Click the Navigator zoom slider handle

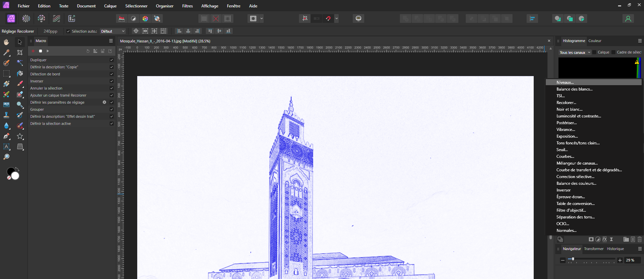click(x=573, y=259)
